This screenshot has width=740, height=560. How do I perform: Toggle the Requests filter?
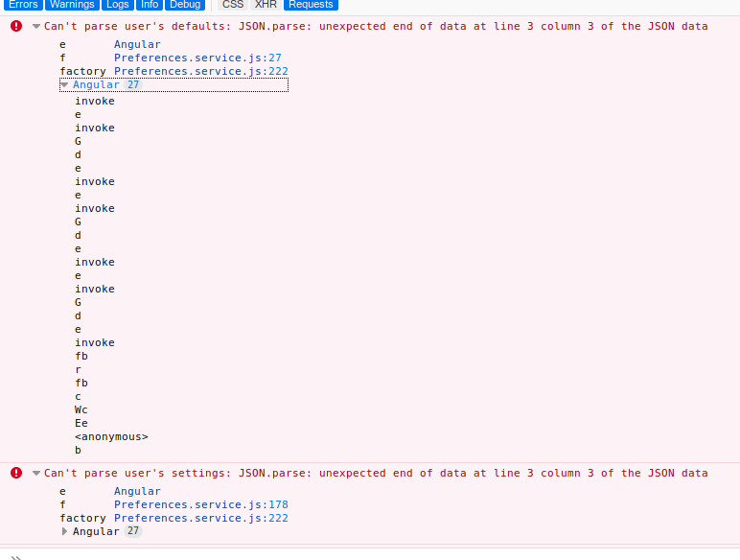[311, 5]
